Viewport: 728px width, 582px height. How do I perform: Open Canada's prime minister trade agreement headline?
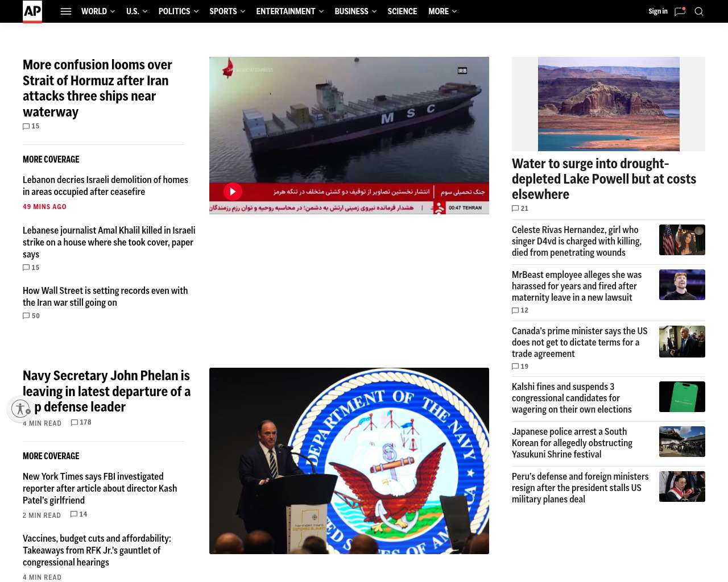coord(580,342)
